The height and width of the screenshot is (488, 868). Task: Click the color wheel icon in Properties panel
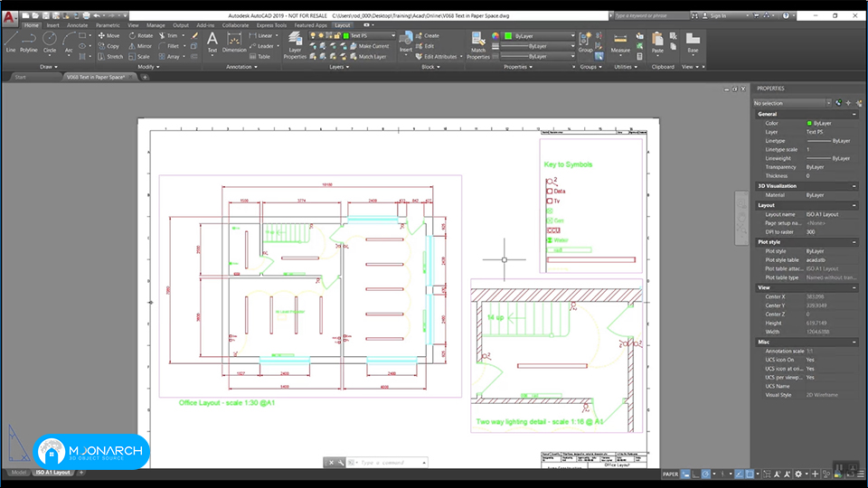[495, 35]
